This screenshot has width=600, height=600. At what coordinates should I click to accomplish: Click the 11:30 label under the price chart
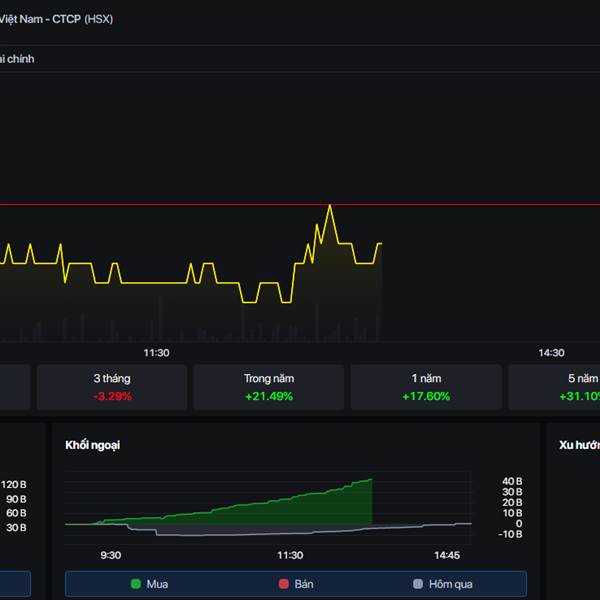[x=157, y=353]
